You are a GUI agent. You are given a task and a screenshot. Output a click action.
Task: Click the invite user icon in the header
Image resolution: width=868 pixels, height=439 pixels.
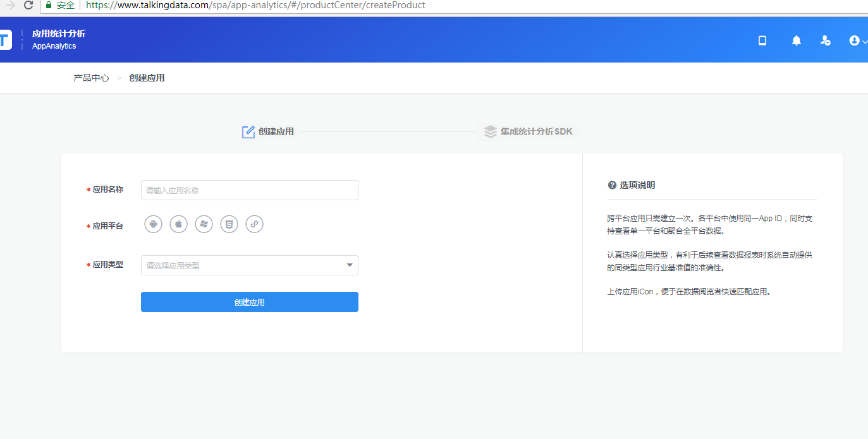[x=825, y=40]
